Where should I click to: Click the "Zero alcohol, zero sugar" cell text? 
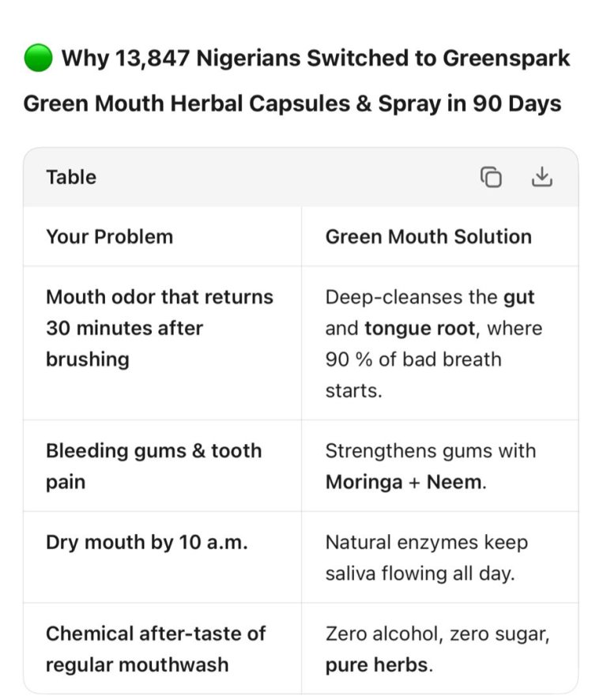pyautogui.click(x=437, y=634)
